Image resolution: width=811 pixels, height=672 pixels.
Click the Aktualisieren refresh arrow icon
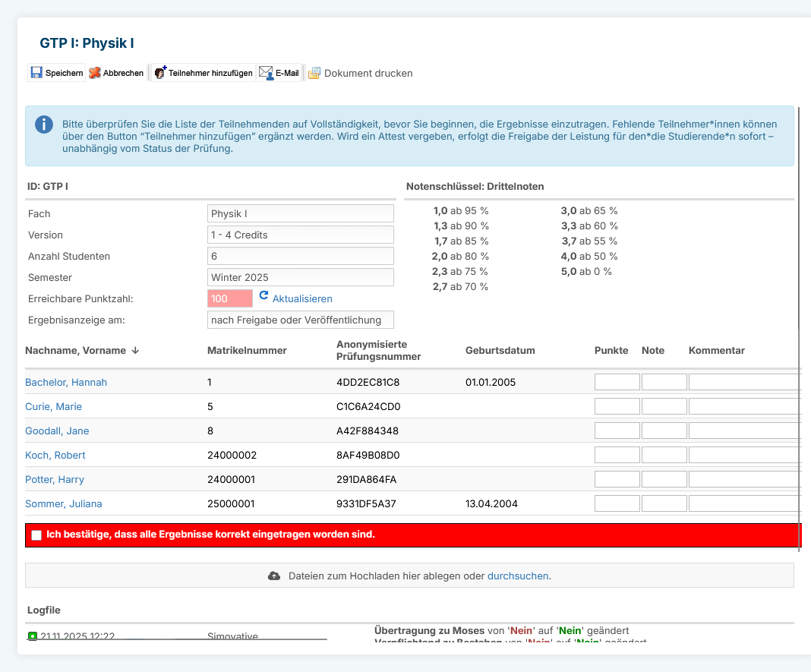263,298
